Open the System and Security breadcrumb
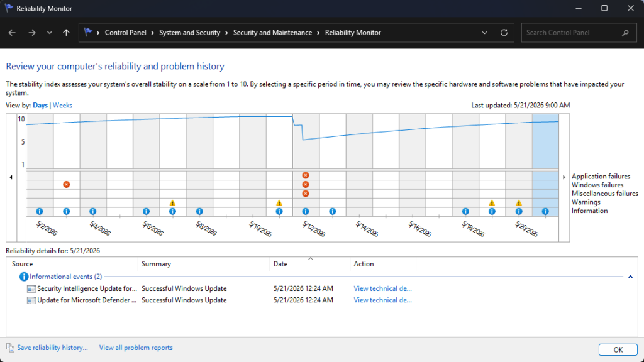The image size is (644, 362). (x=190, y=33)
